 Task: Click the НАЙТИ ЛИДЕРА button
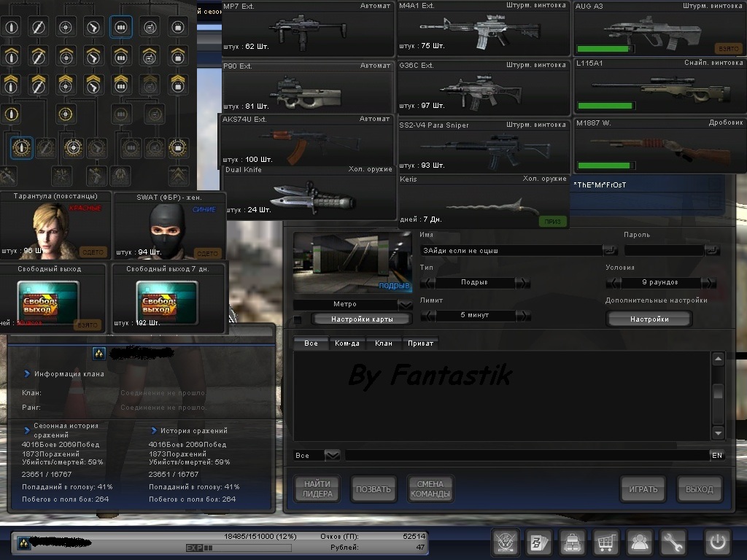coord(317,489)
